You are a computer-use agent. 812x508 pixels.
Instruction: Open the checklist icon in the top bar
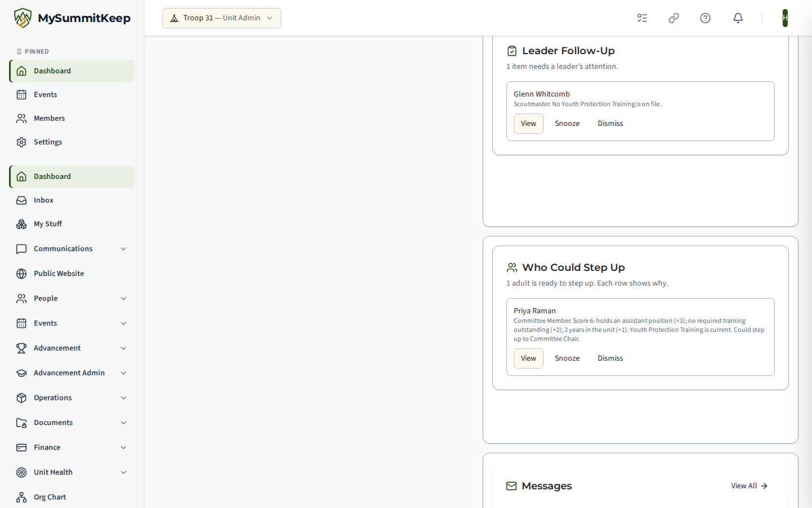(x=642, y=18)
